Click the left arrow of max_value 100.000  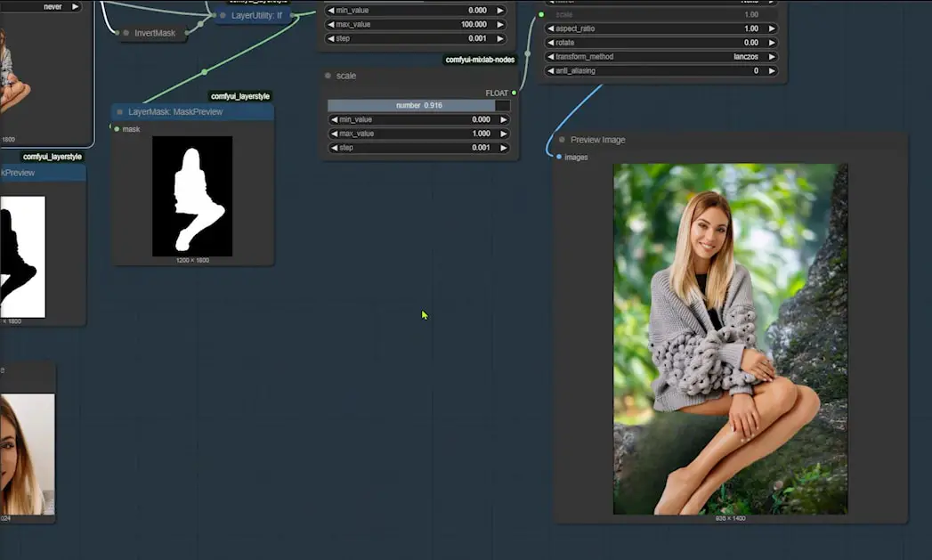(x=330, y=24)
